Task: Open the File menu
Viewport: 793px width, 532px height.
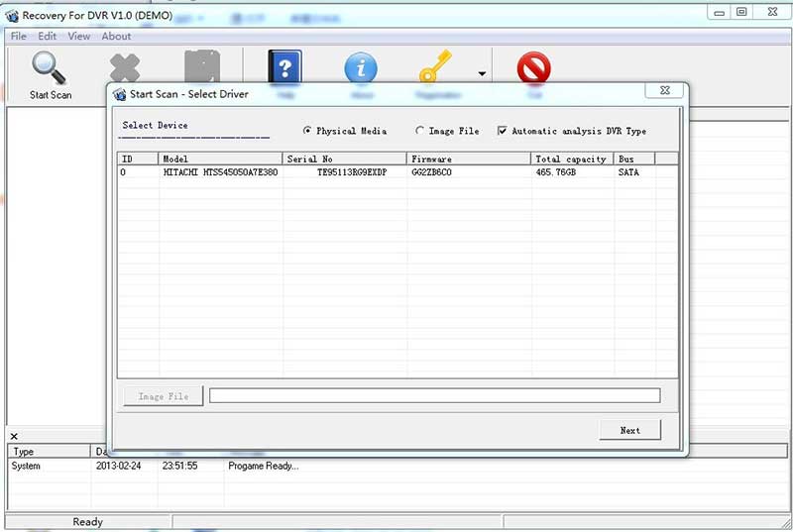Action: tap(18, 36)
